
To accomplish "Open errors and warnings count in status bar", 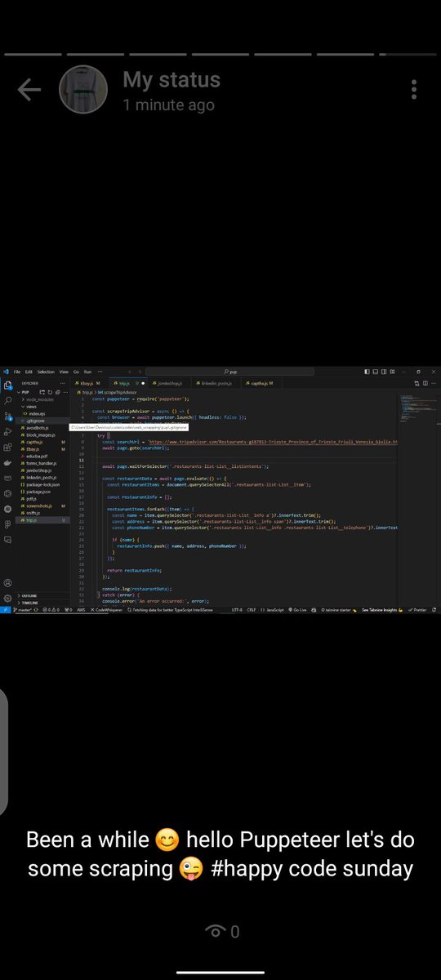I will [x=52, y=609].
